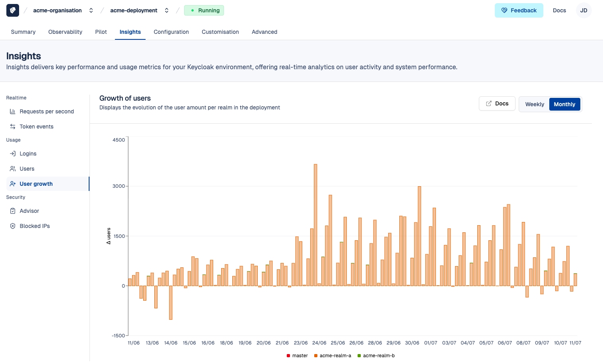Toggle acme-realm-a series in legend
The width and height of the screenshot is (603, 364).
pyautogui.click(x=335, y=356)
